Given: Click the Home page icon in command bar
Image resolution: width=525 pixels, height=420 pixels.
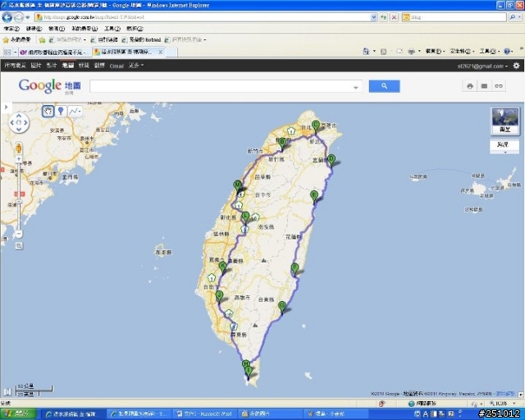Looking at the screenshot, I should pos(366,51).
